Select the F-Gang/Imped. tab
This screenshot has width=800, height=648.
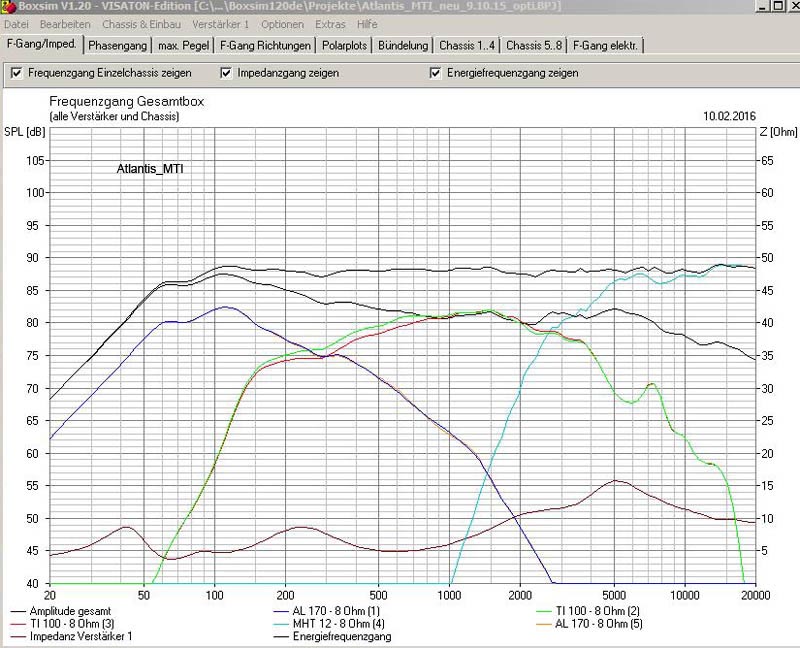pyautogui.click(x=42, y=45)
